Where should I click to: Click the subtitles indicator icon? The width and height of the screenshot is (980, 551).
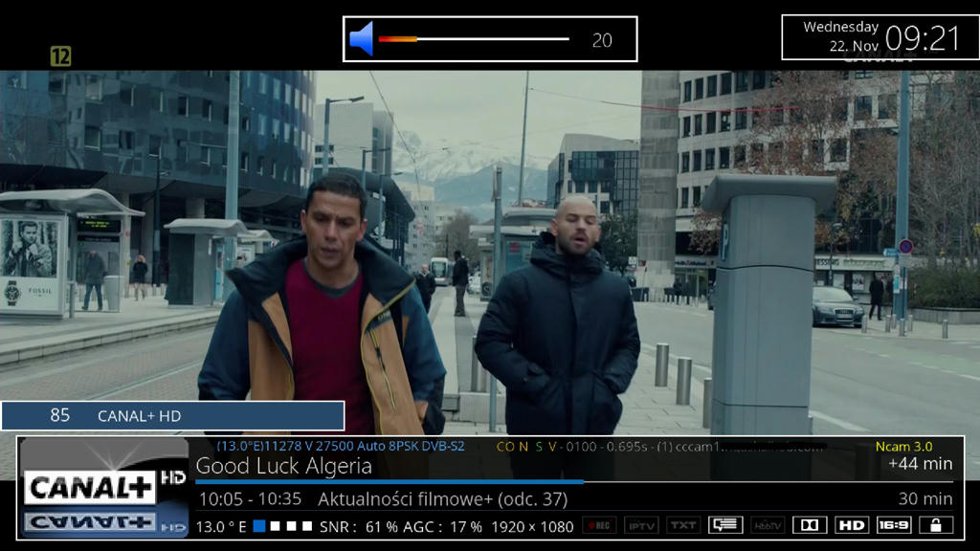tap(725, 525)
